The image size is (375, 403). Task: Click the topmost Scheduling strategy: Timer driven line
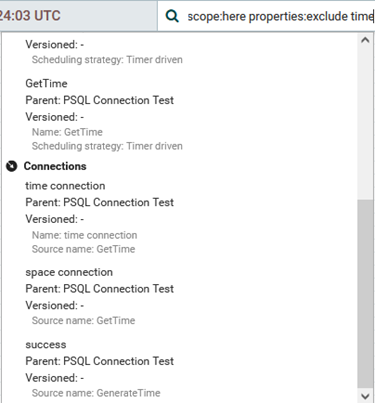[x=107, y=60]
